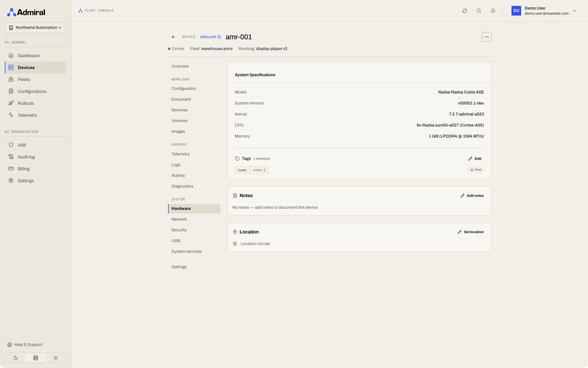Click Edit tags button
The height and width of the screenshot is (368, 588).
[x=475, y=159]
